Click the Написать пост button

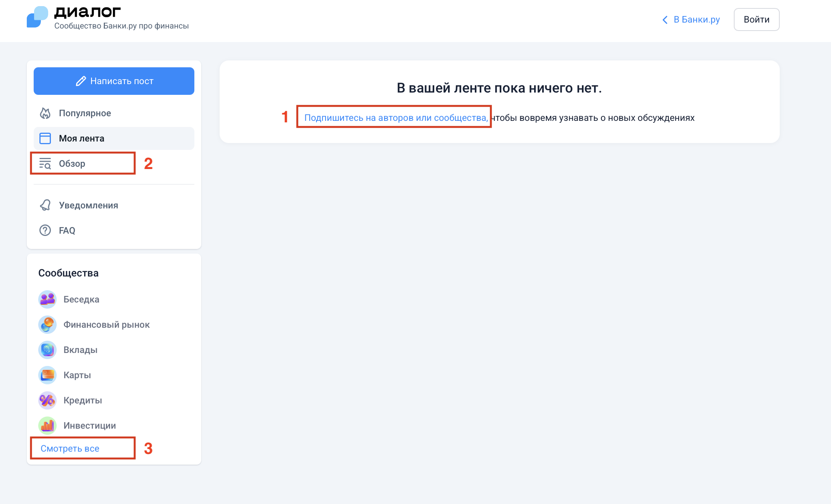(114, 81)
